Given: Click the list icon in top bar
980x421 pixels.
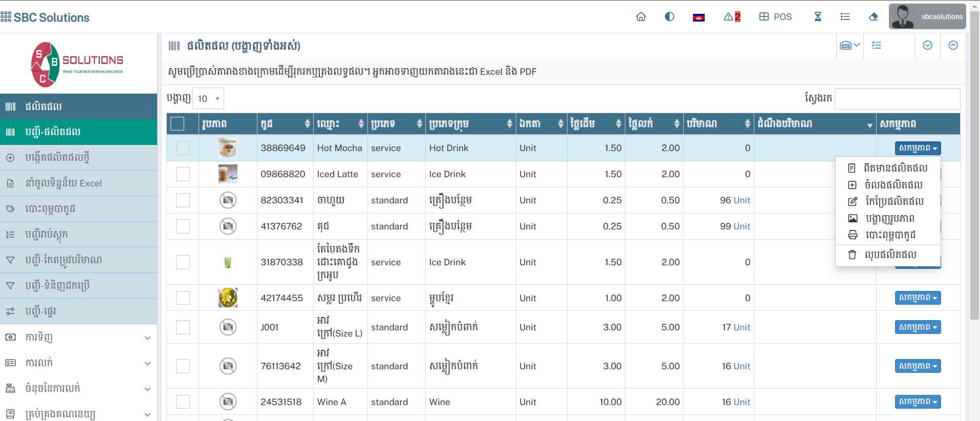Looking at the screenshot, I should coord(845,17).
